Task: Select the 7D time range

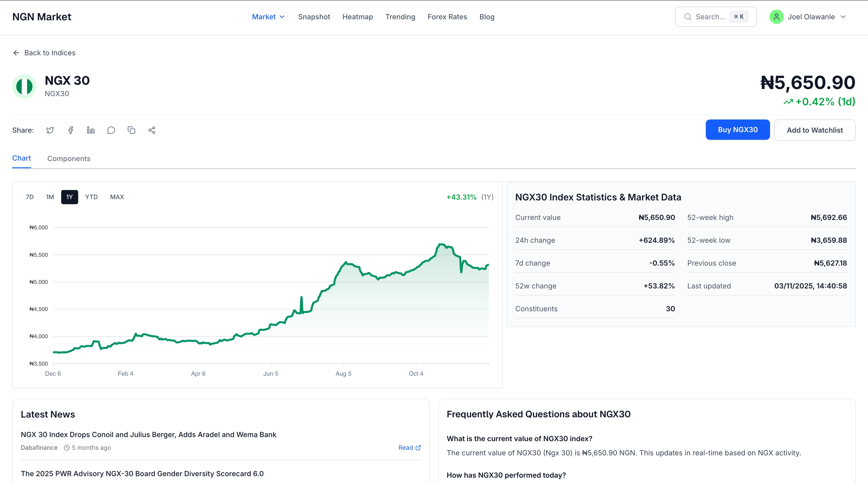Action: 30,197
